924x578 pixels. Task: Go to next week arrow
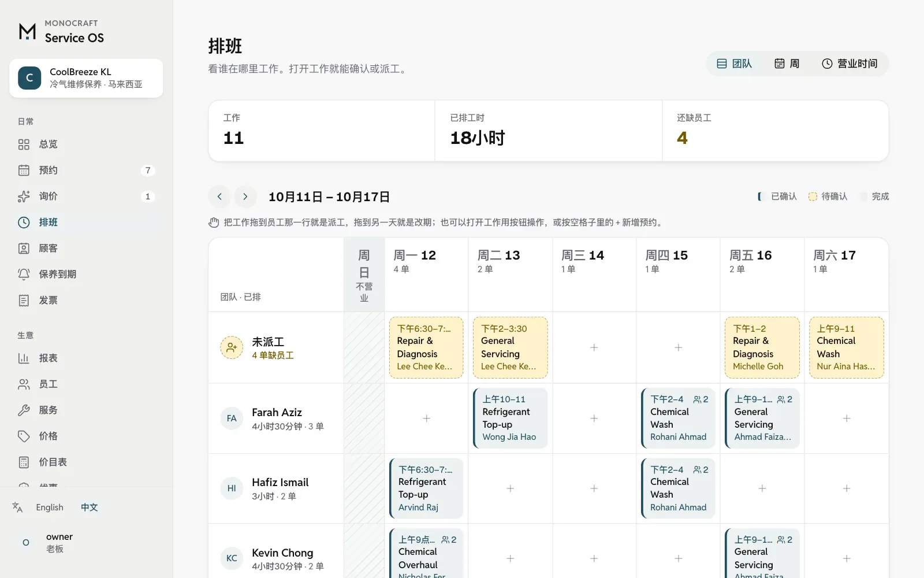tap(245, 197)
